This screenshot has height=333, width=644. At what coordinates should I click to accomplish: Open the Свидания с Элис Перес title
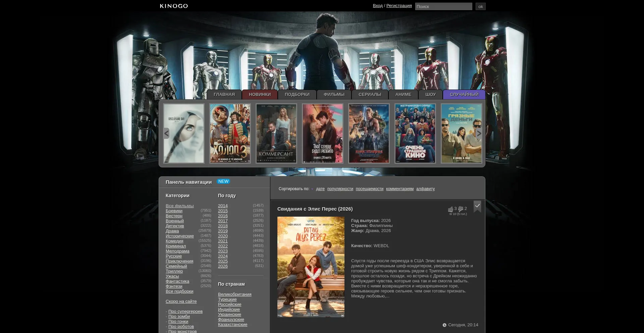click(x=315, y=209)
